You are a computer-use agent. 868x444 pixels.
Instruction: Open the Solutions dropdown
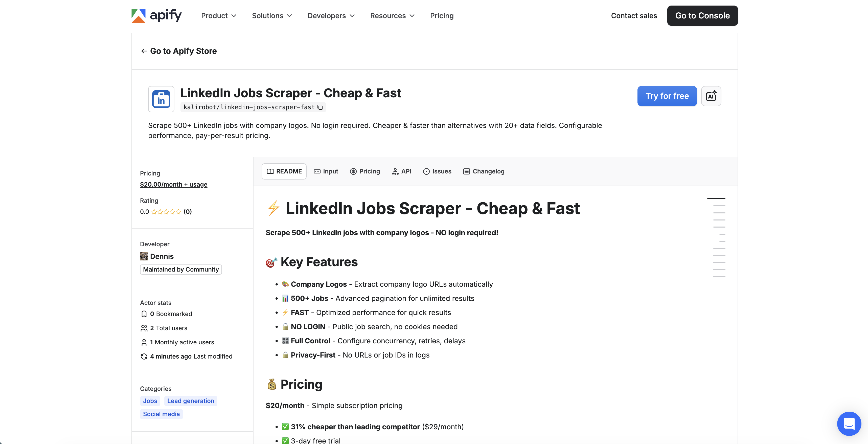coord(271,15)
